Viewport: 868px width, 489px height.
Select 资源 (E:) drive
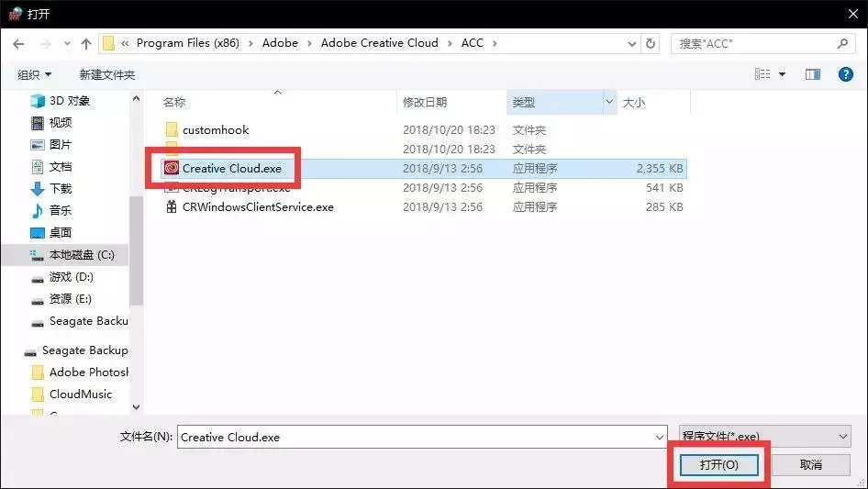(61, 299)
